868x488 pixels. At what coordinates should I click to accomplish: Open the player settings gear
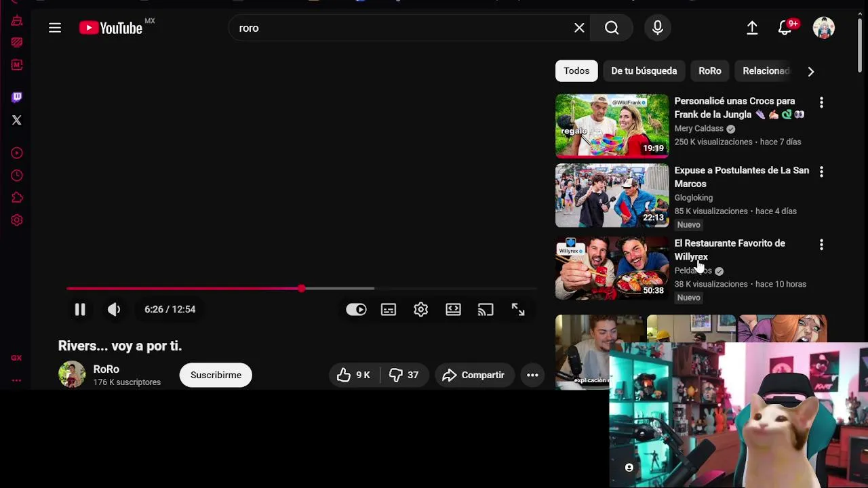pyautogui.click(x=421, y=309)
